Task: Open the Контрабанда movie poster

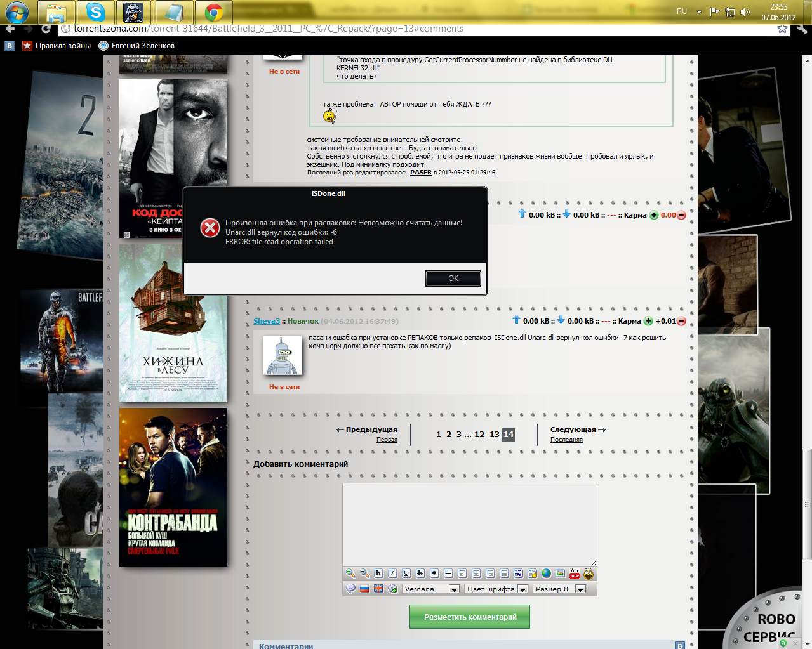Action: [x=173, y=487]
